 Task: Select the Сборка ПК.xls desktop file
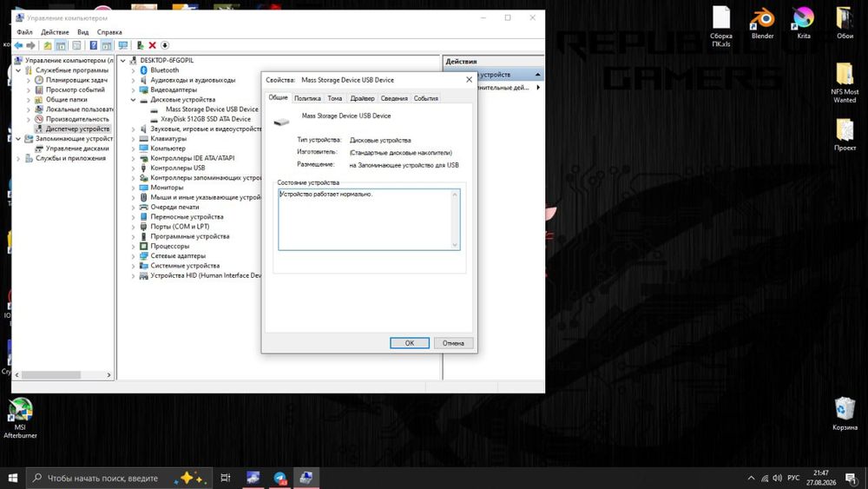click(x=721, y=26)
